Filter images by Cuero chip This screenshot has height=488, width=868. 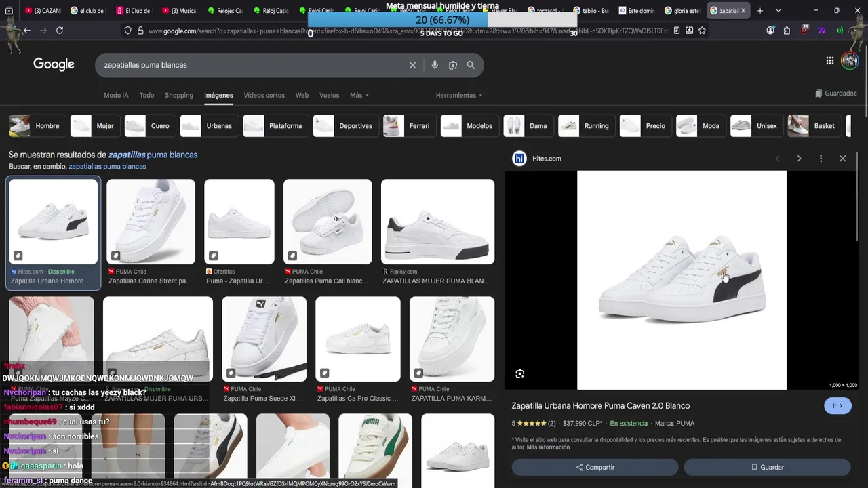point(151,126)
